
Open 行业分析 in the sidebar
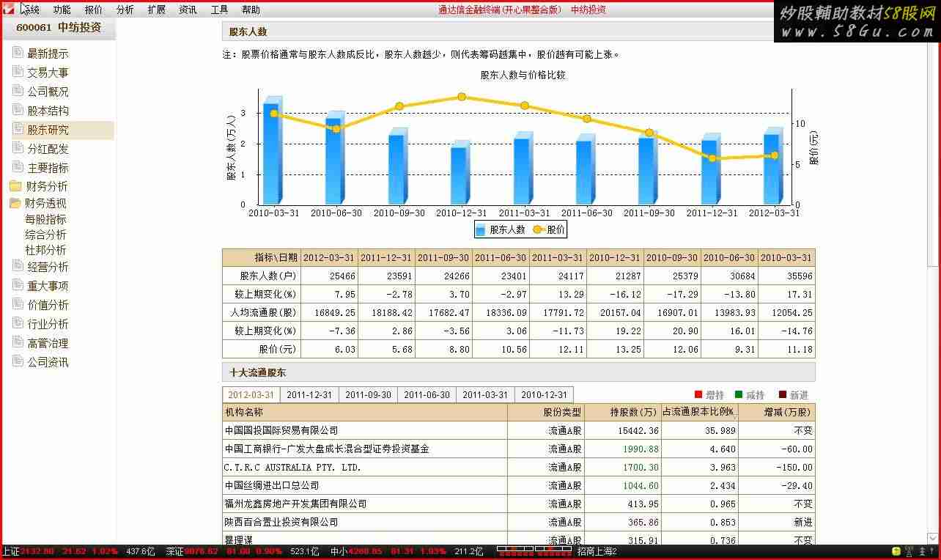(x=48, y=324)
